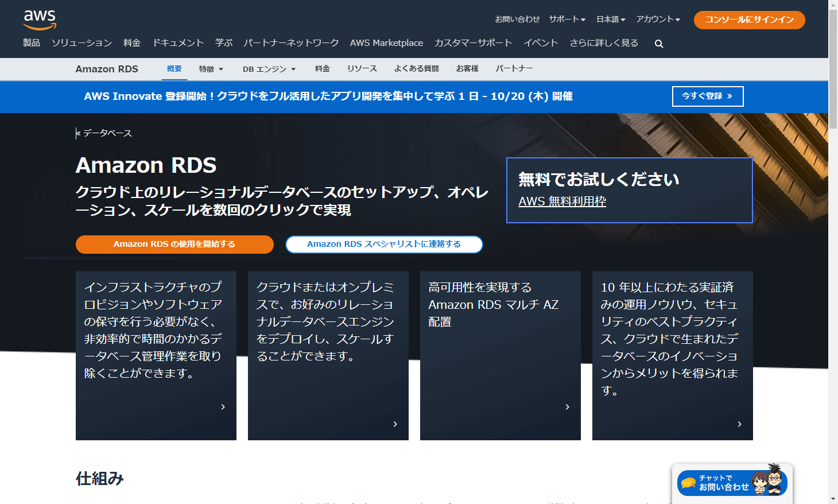Click the 無料でお試しください heading
Image resolution: width=838 pixels, height=504 pixels.
(x=599, y=180)
